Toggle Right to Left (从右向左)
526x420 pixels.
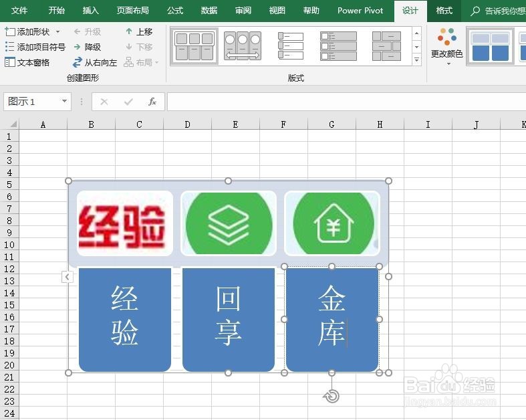95,62
